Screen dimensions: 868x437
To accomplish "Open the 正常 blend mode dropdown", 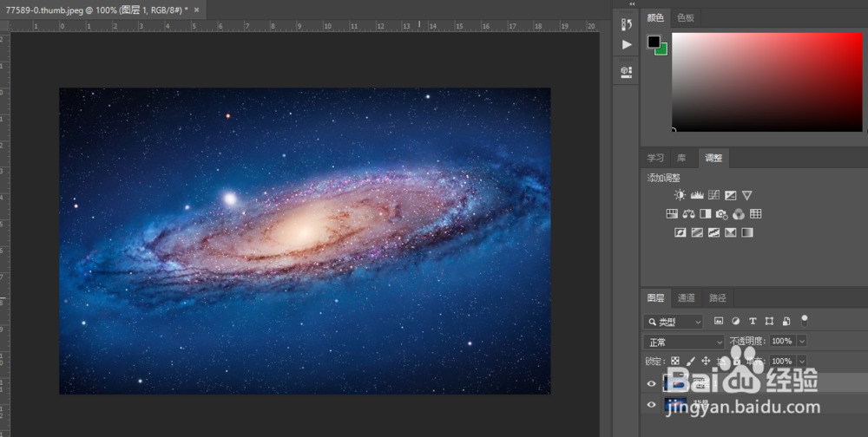I will [x=684, y=342].
